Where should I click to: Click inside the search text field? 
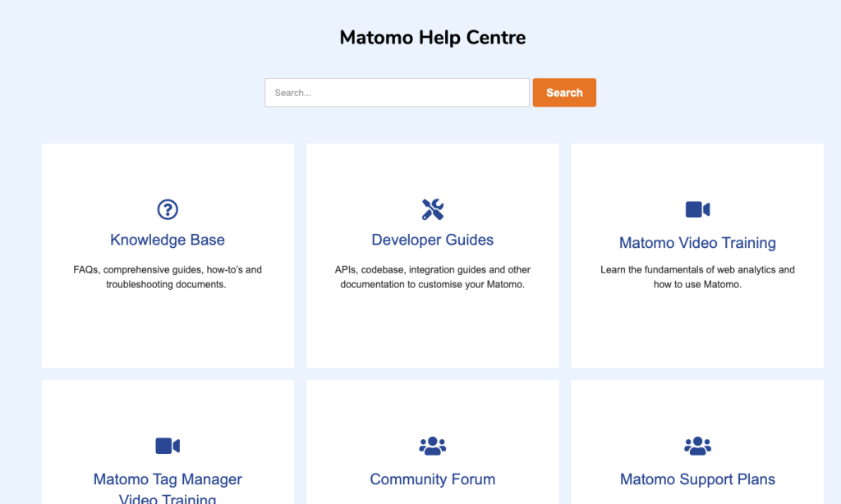point(397,92)
